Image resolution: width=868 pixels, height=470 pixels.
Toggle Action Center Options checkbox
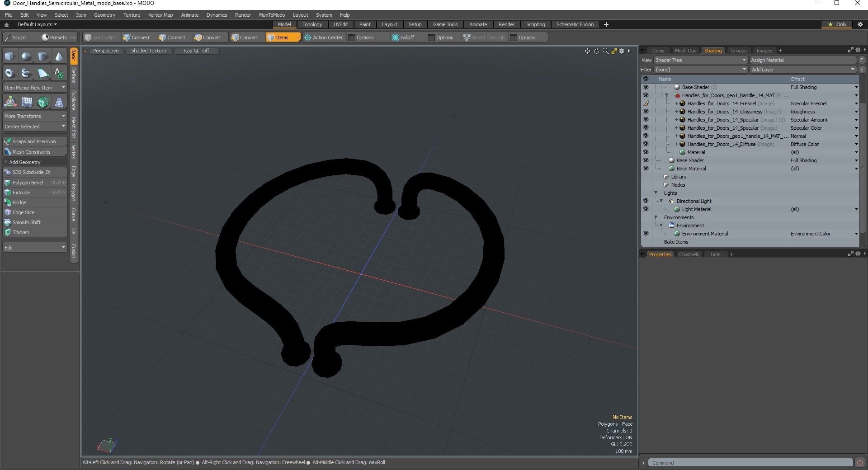coord(352,38)
